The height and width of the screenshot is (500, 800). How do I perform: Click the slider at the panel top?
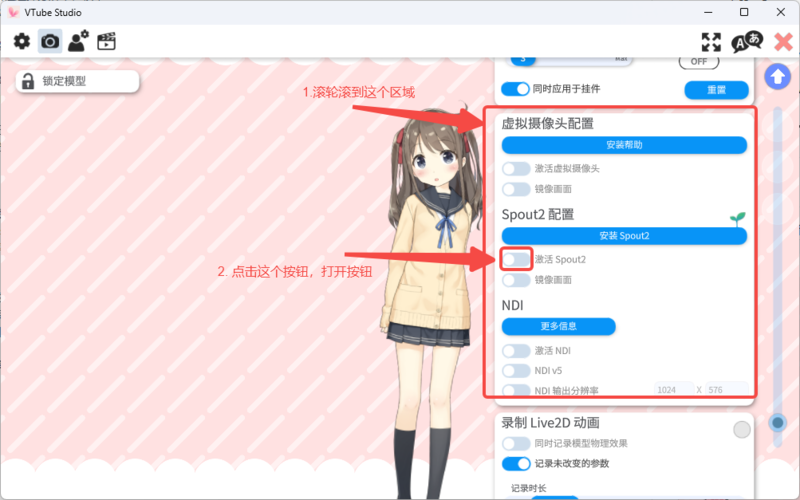(570, 60)
